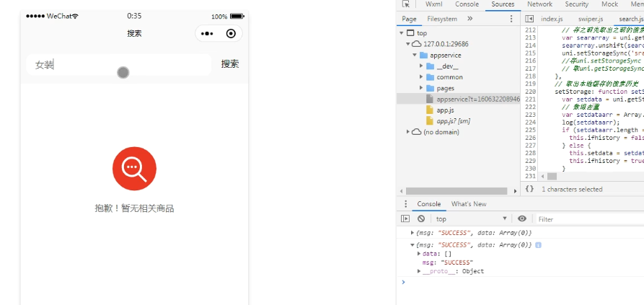Open the swiper.js file tab
644x305 pixels.
point(591,19)
